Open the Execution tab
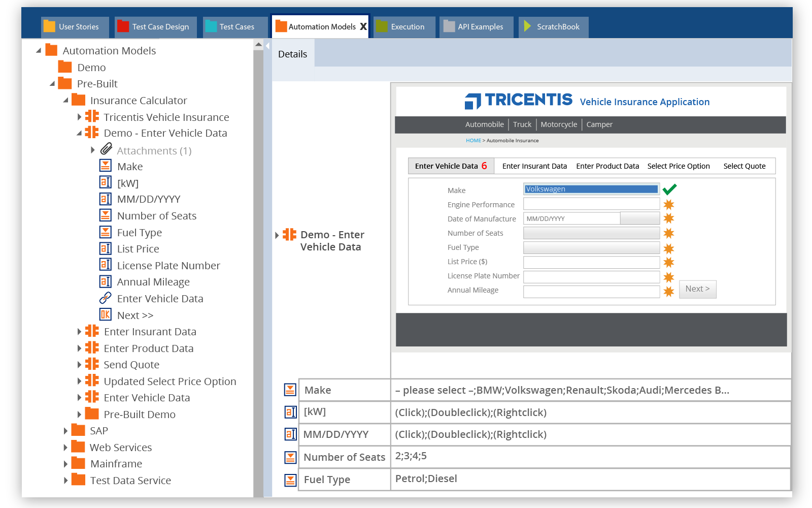Screen dimensions: 812x508 coord(404,27)
